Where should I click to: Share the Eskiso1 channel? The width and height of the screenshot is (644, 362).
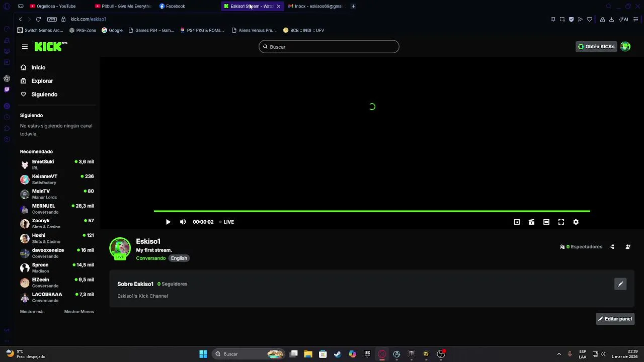(x=612, y=247)
